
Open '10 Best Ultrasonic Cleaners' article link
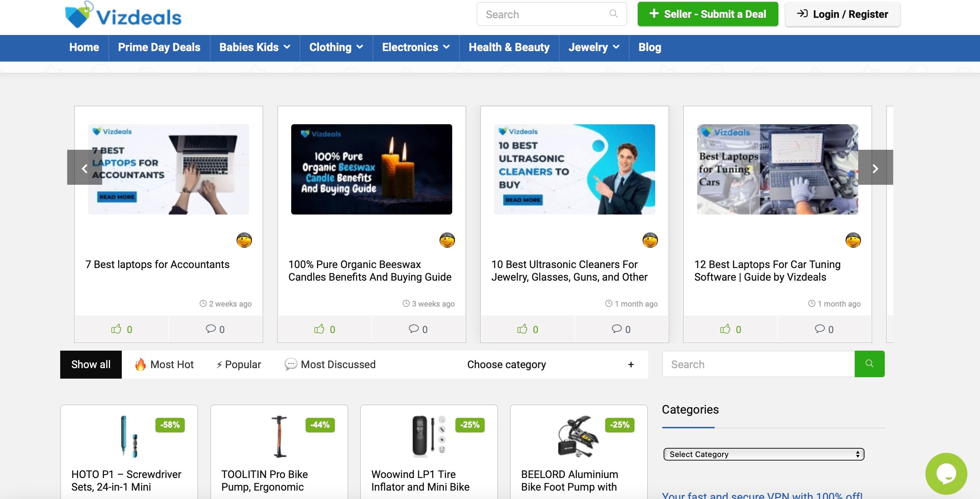(569, 270)
